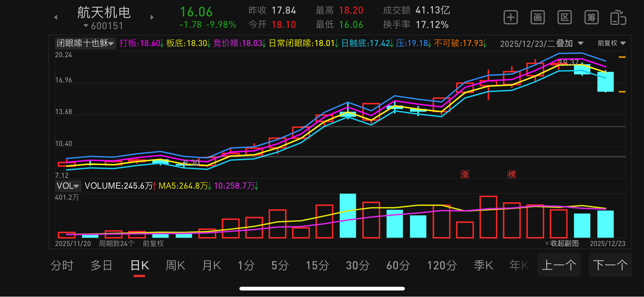Tap the red 涨 marker on chart

click(465, 174)
